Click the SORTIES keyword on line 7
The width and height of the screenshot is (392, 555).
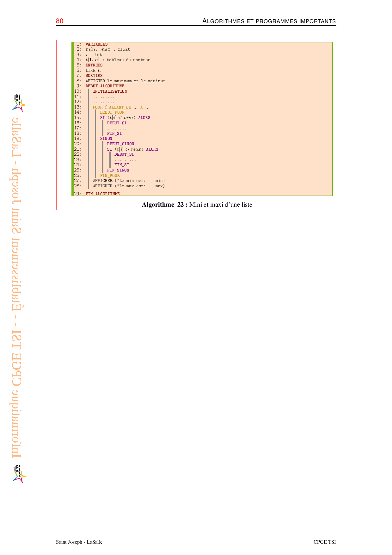(94, 76)
